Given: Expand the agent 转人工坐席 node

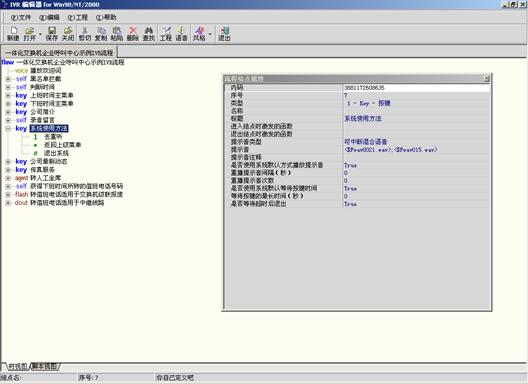Looking at the screenshot, I should click(x=8, y=178).
